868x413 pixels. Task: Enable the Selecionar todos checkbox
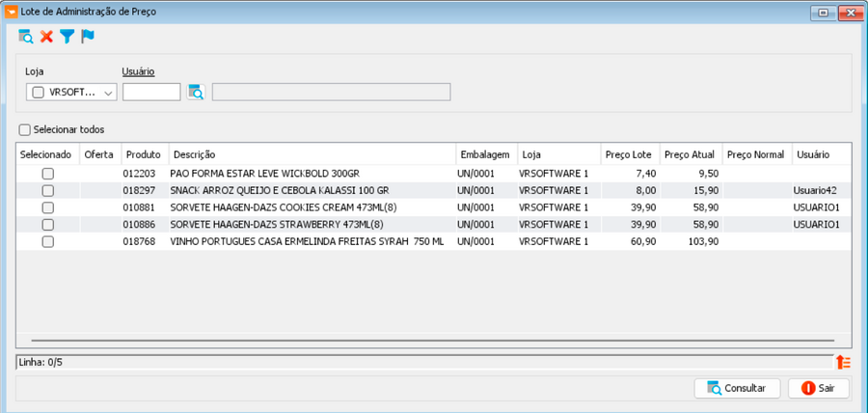(24, 129)
